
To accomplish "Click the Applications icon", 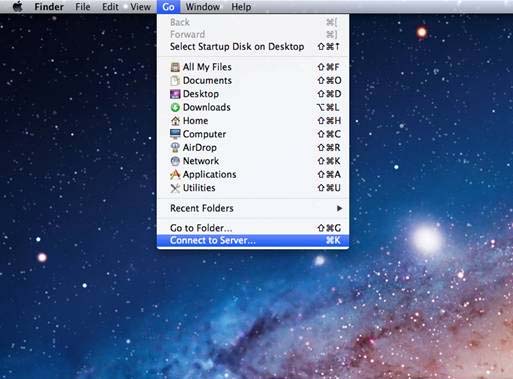I will point(175,174).
